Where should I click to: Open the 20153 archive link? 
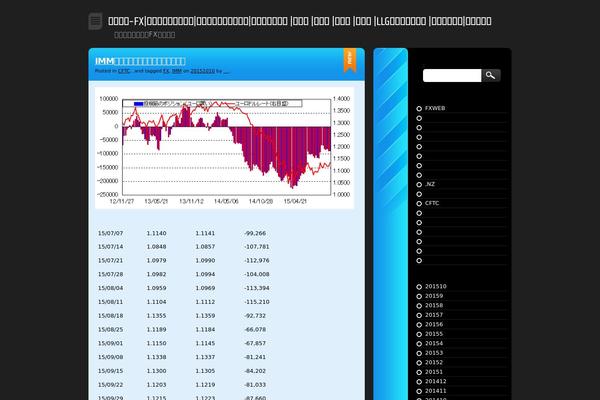pyautogui.click(x=434, y=353)
